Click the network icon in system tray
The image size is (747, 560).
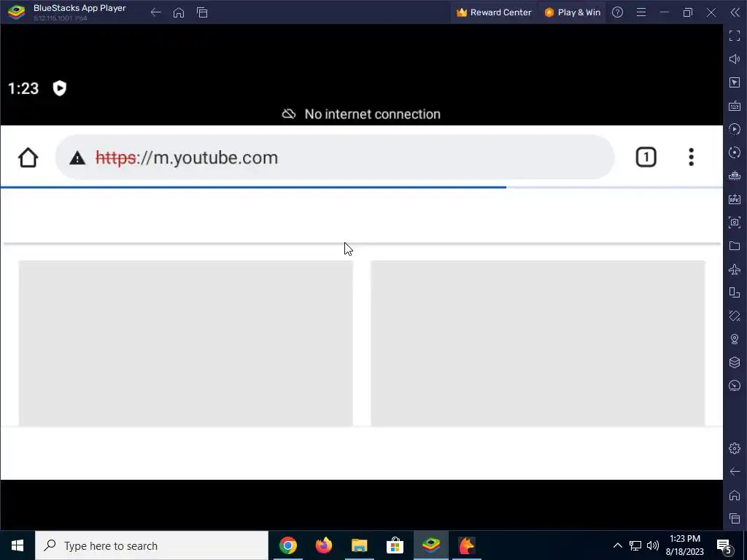tap(635, 545)
